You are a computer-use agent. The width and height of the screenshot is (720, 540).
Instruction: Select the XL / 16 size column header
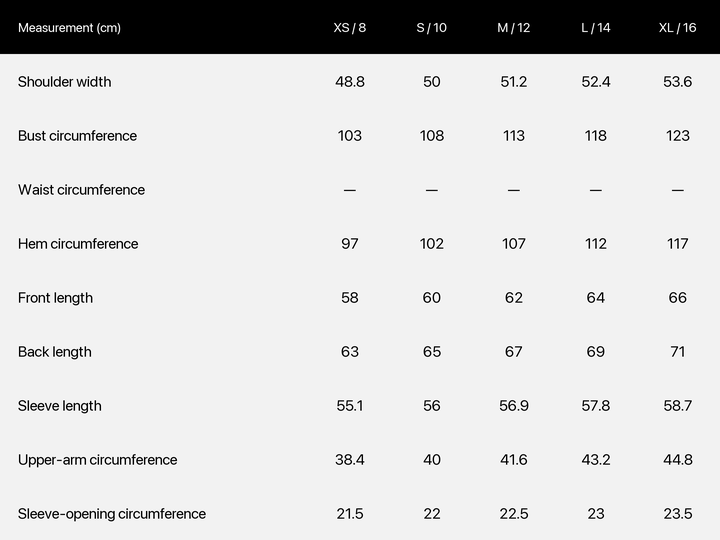(677, 28)
